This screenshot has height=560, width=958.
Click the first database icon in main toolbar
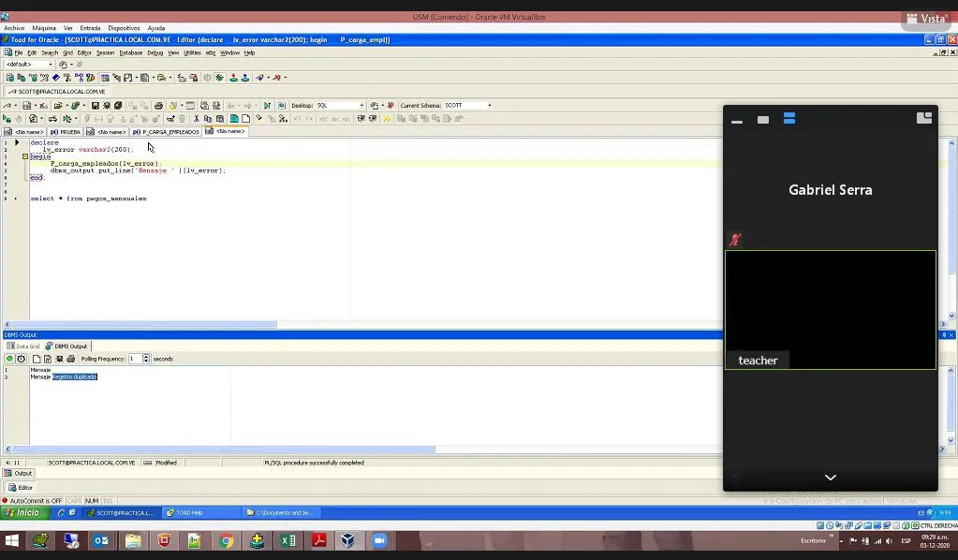coord(9,78)
